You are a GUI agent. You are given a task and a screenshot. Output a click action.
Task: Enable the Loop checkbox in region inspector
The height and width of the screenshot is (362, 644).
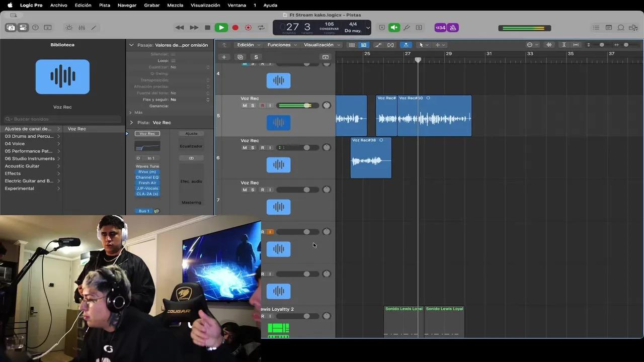pos(173,60)
